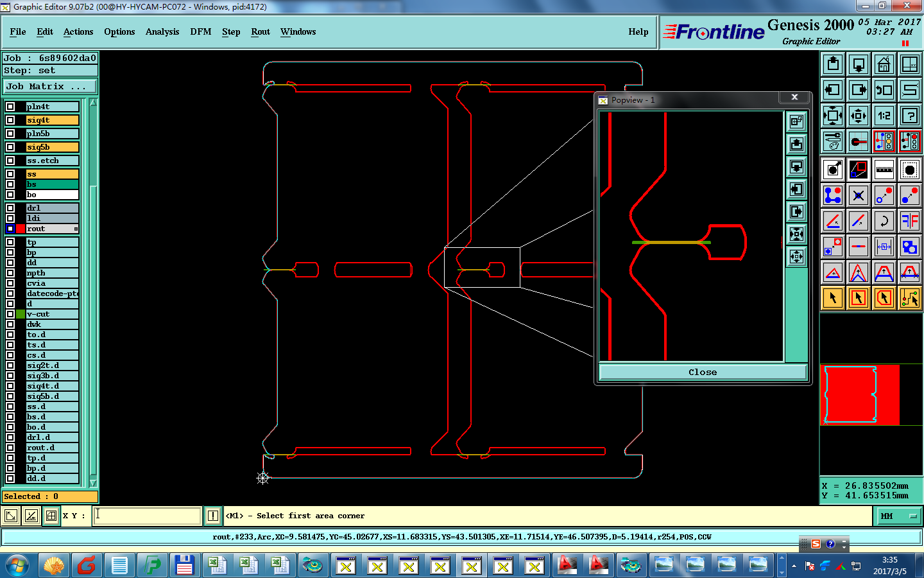The width and height of the screenshot is (924, 578).
Task: Toggle the mpth layer checkbox
Action: pos(10,273)
